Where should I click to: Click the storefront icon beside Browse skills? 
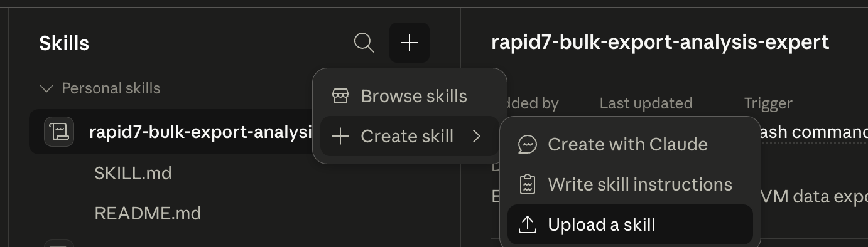pos(340,96)
